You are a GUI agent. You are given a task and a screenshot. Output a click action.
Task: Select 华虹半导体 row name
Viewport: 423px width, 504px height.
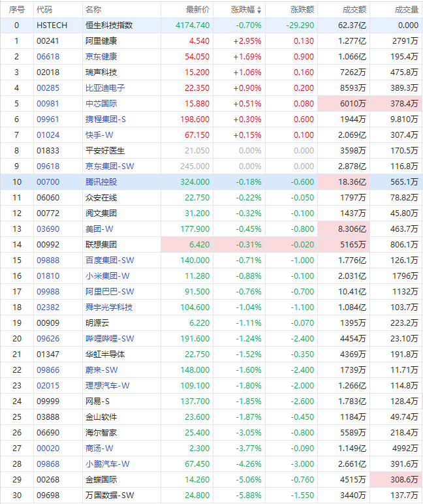[x=105, y=354]
